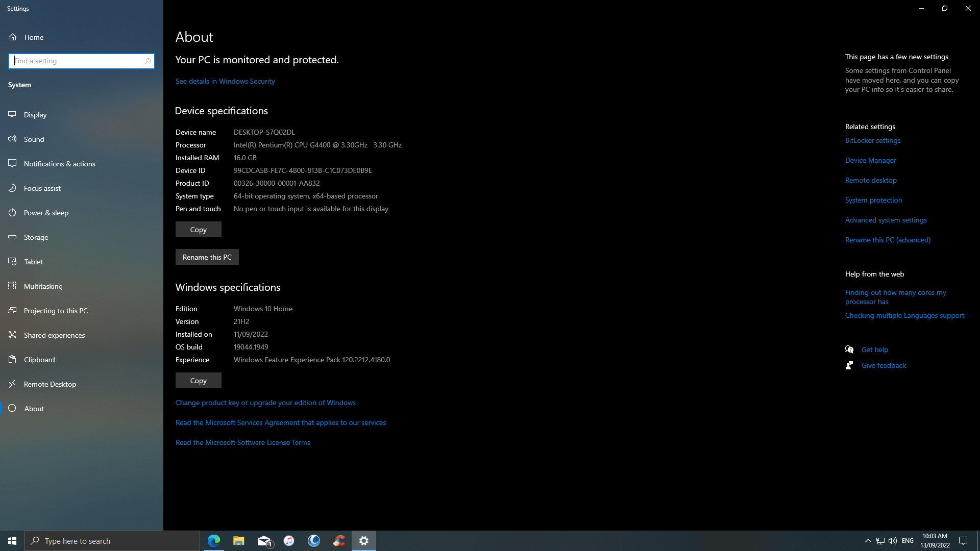Click the Get help link
This screenshot has width=980, height=551.
point(875,349)
